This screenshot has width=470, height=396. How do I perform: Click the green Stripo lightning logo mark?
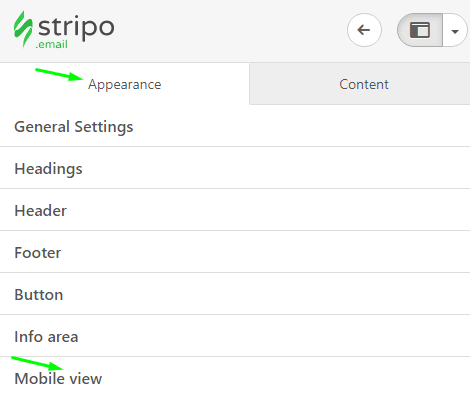pos(23,29)
